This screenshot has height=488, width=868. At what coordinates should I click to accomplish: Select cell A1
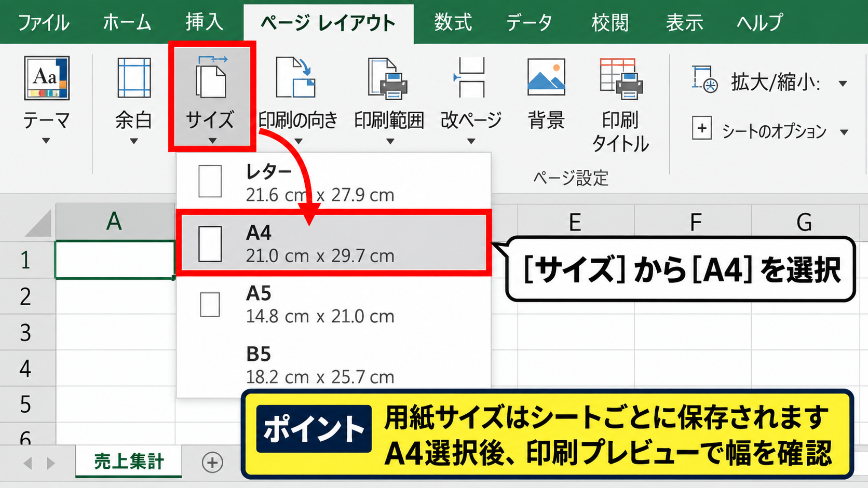pyautogui.click(x=115, y=260)
